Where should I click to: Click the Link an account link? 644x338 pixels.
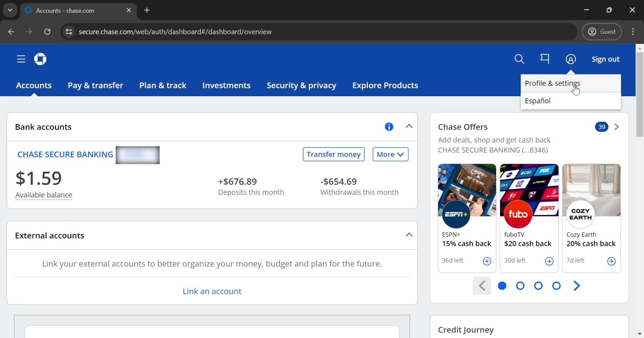[x=212, y=291]
